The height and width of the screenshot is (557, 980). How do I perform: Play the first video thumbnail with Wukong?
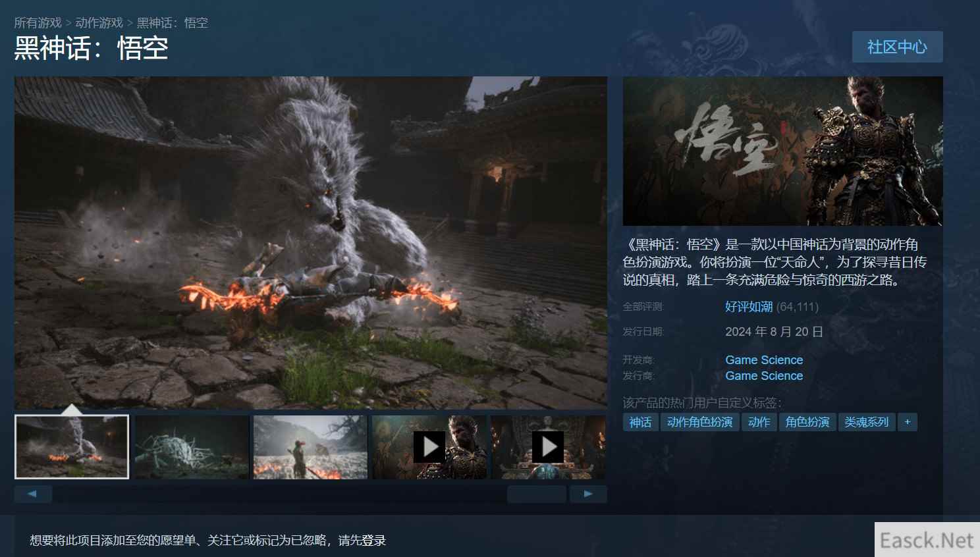tap(429, 447)
